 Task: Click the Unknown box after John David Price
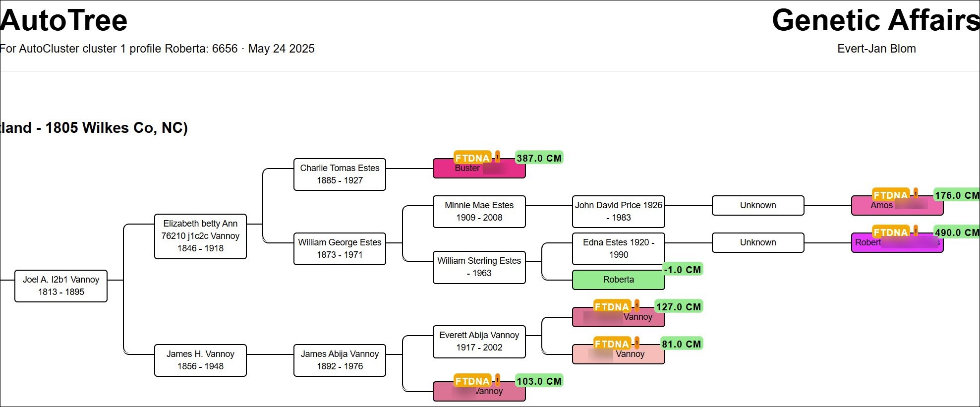[758, 205]
